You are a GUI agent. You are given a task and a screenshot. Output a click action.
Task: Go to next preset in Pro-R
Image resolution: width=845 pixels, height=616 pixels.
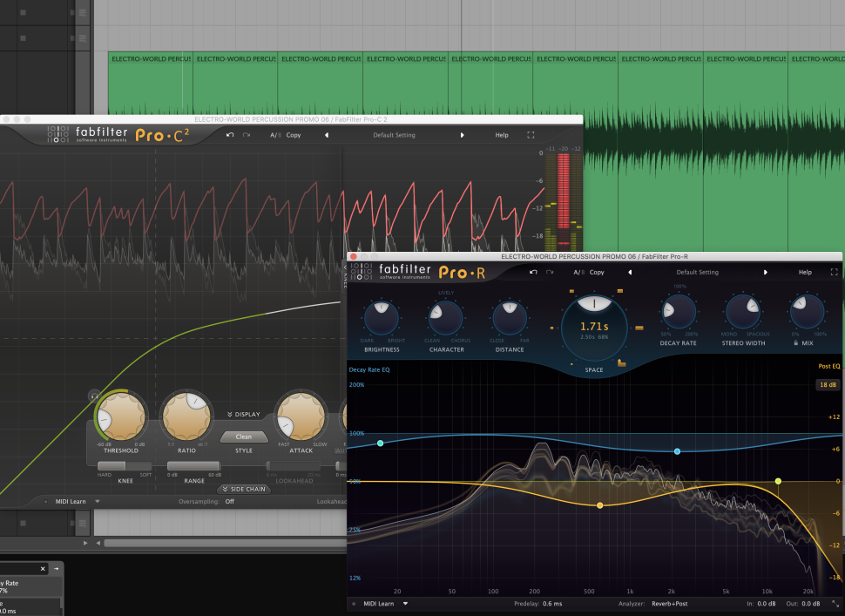(766, 272)
